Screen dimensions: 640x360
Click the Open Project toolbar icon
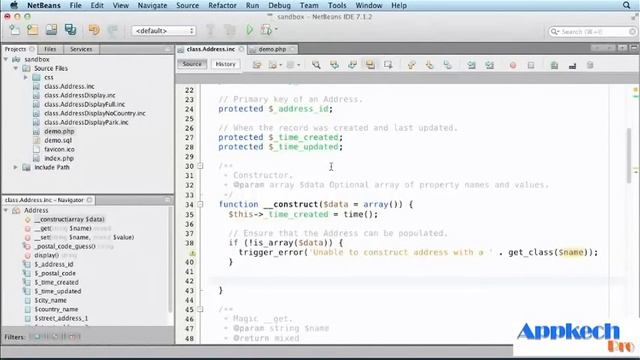(51, 30)
